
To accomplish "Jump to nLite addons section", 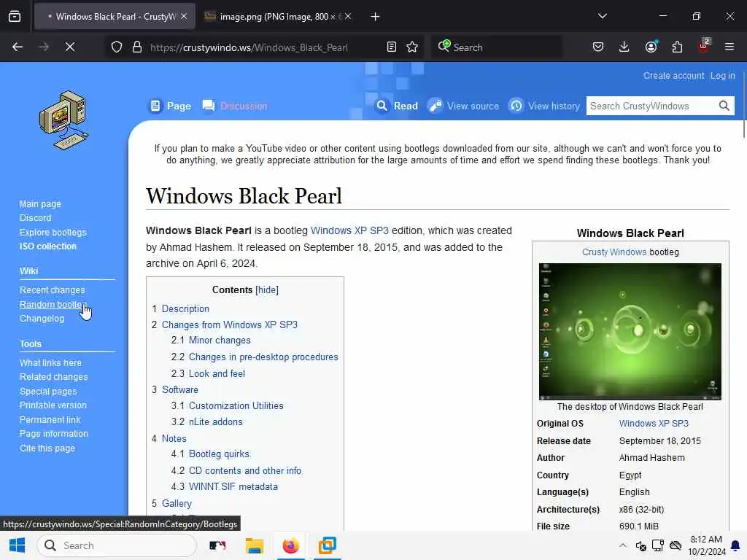I will 215,422.
